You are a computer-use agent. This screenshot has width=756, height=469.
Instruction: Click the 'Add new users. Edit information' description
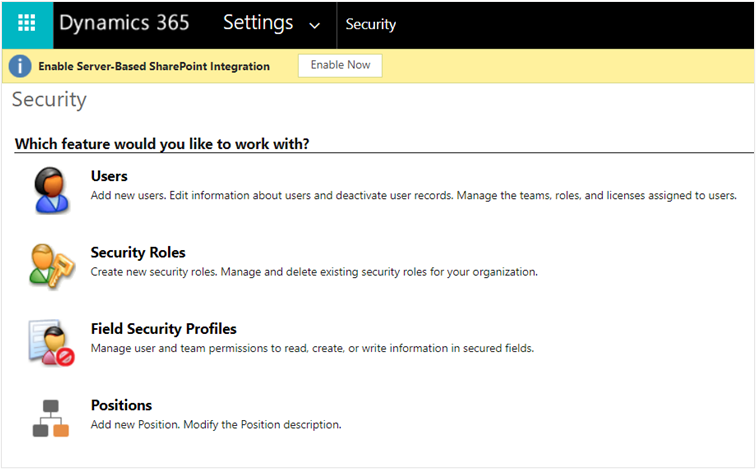coord(414,195)
